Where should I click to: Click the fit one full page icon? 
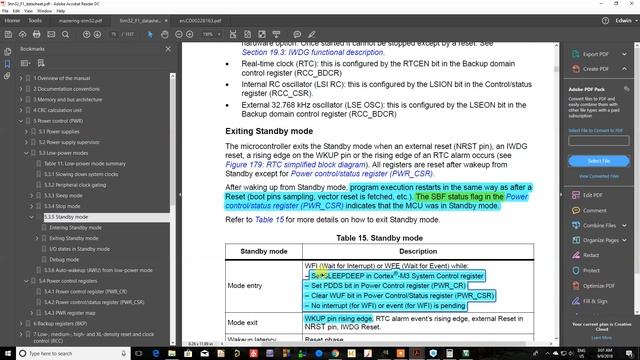(x=247, y=35)
